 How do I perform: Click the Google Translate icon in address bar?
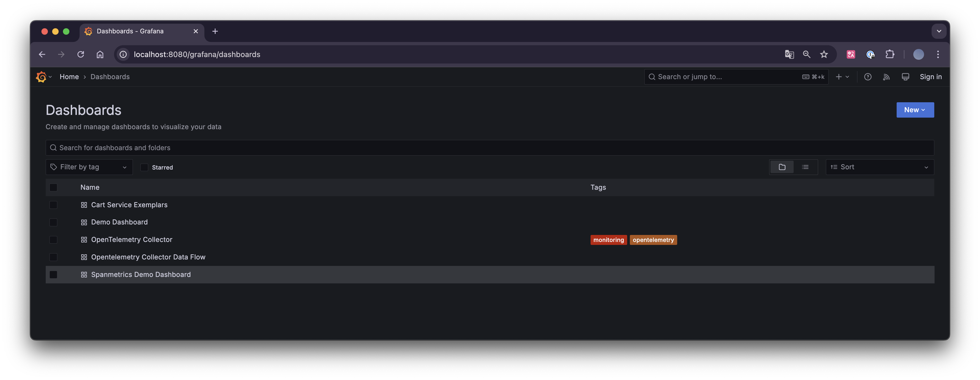click(x=789, y=54)
